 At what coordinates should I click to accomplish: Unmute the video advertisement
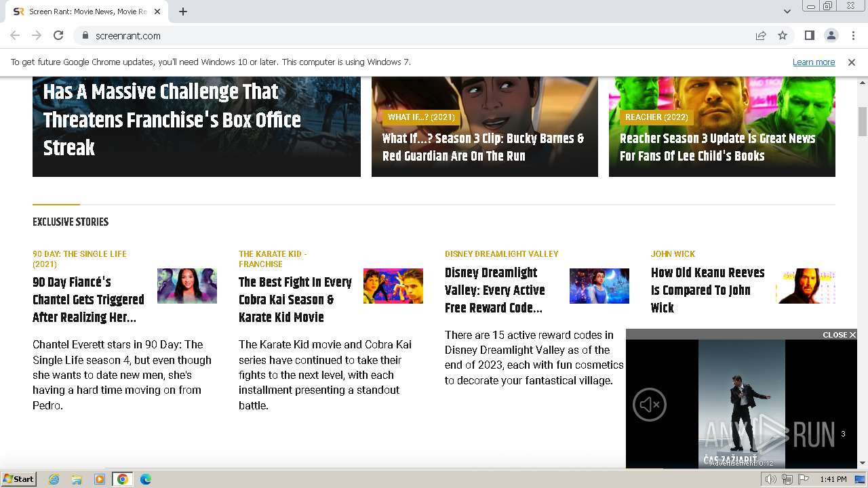pos(650,405)
